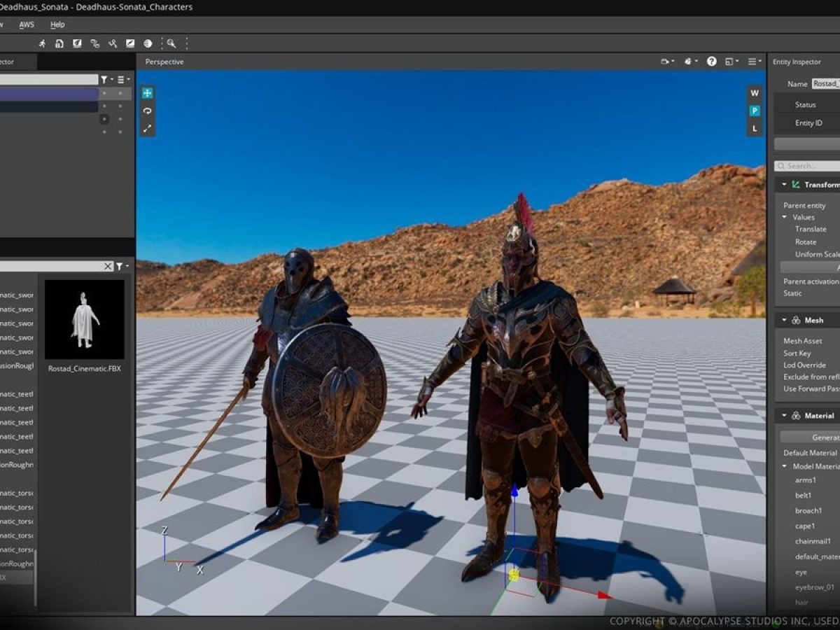Click the magnifier icon in the toolbar
840x630 pixels.
pyautogui.click(x=171, y=43)
